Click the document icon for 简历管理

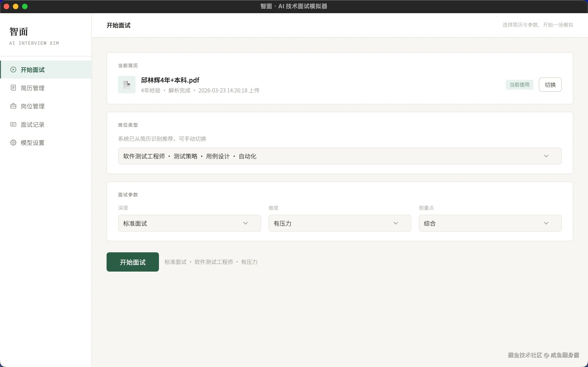pyautogui.click(x=13, y=88)
